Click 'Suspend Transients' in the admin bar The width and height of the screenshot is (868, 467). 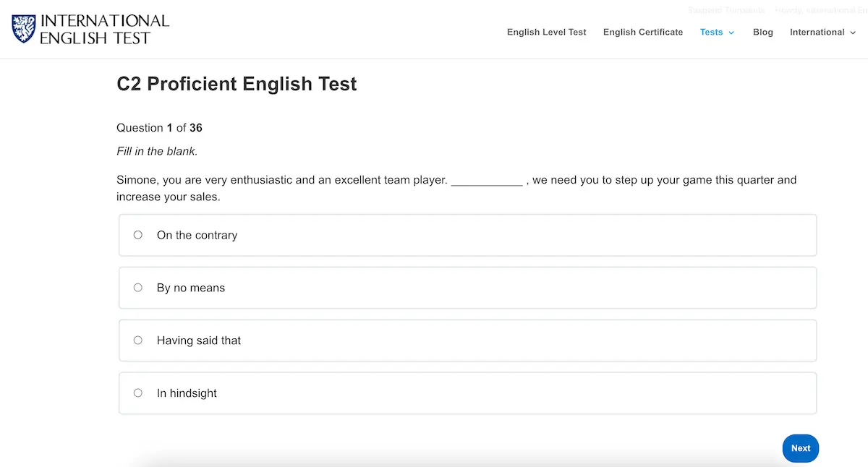(726, 10)
